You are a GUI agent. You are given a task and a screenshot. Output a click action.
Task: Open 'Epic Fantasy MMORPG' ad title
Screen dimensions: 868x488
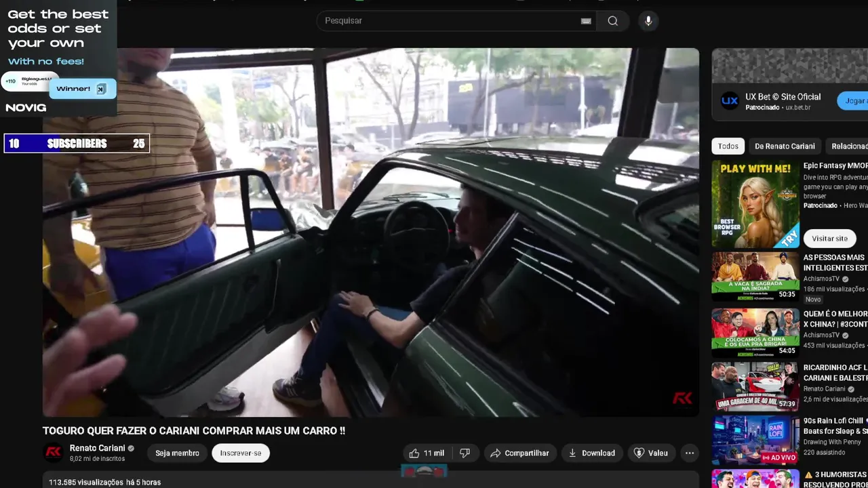[x=835, y=165]
